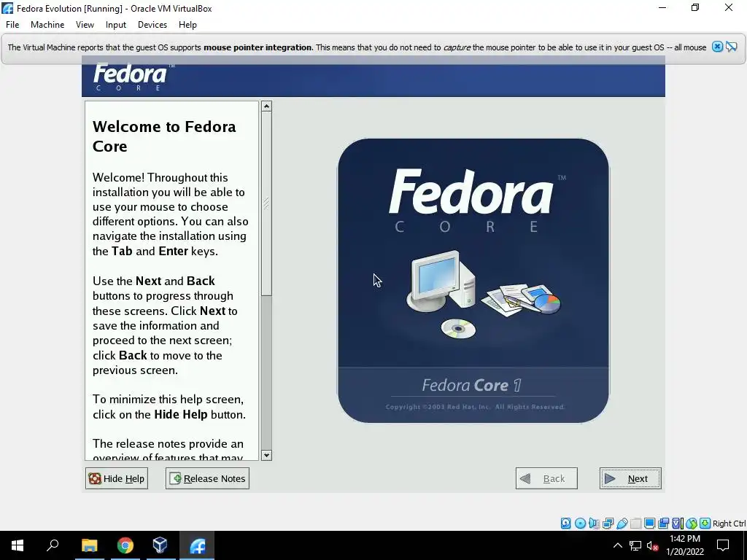Image resolution: width=747 pixels, height=560 pixels.
Task: Open Google Chrome from the taskbar
Action: point(125,545)
